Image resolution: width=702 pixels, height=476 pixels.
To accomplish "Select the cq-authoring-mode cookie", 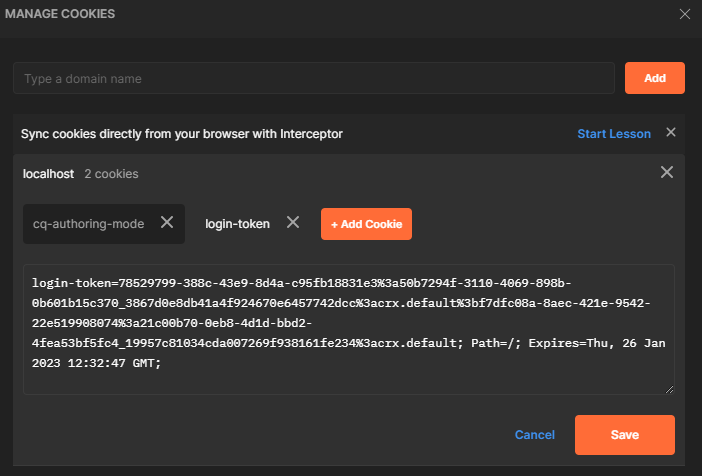I will [89, 224].
